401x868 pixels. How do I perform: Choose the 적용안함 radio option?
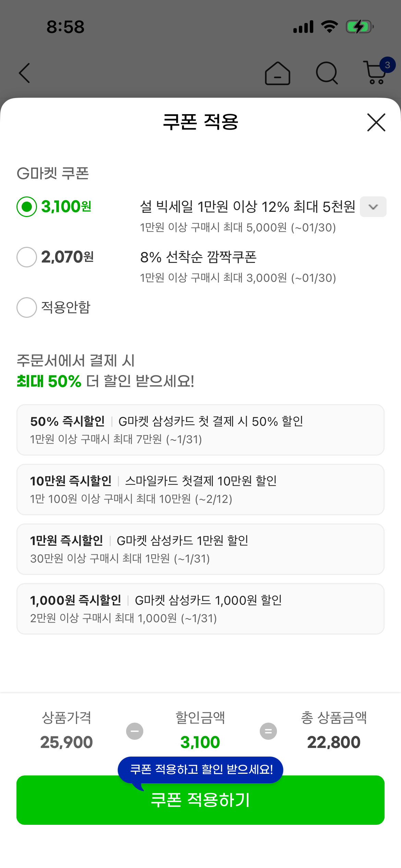point(27,308)
